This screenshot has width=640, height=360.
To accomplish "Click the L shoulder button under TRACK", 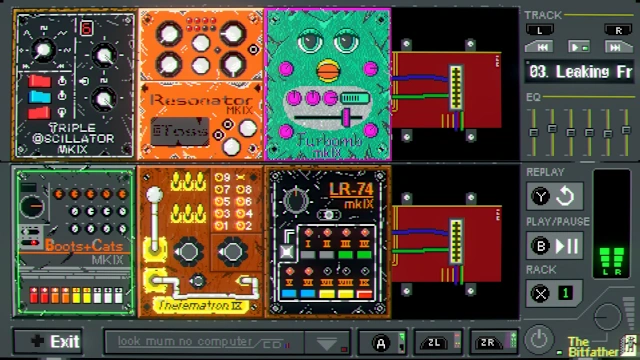I will [540, 30].
